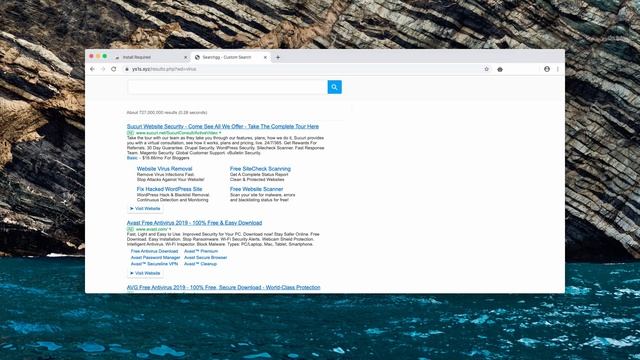The height and width of the screenshot is (360, 640).
Task: Go back with the browser back arrow
Action: coord(92,69)
